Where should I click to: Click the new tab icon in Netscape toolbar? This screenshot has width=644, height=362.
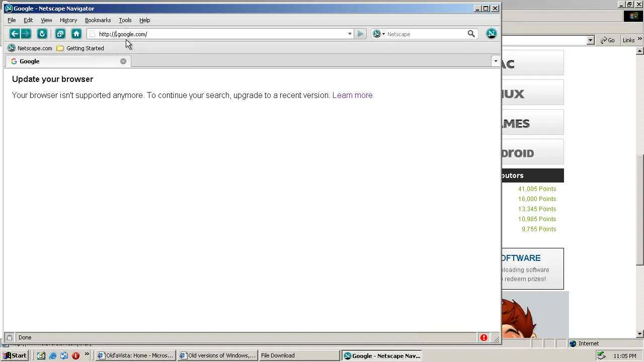click(x=60, y=34)
